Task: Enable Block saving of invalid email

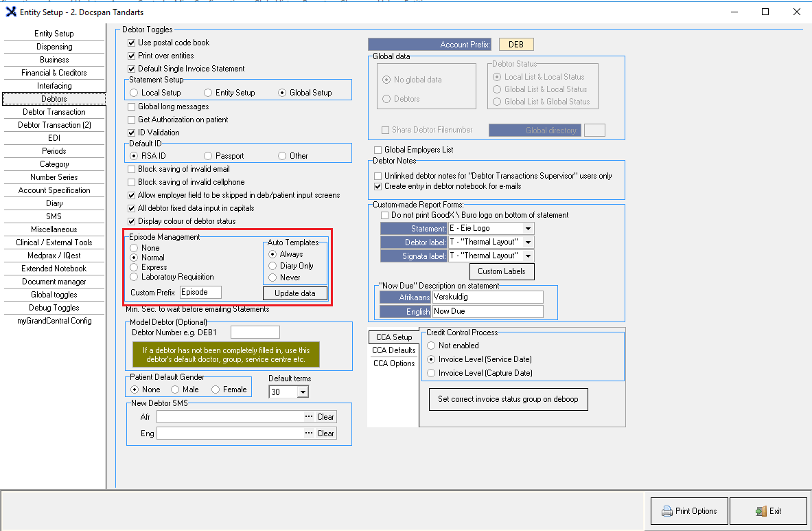Action: [132, 169]
